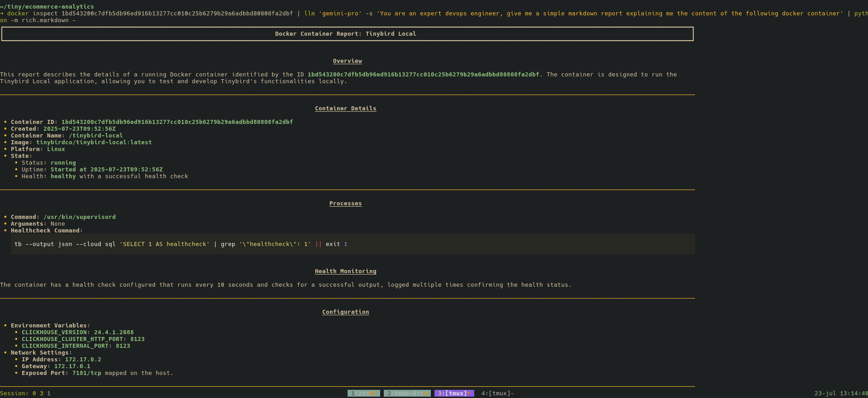
Task: Select the active 3:[tmux] window tab
Action: pos(454,393)
